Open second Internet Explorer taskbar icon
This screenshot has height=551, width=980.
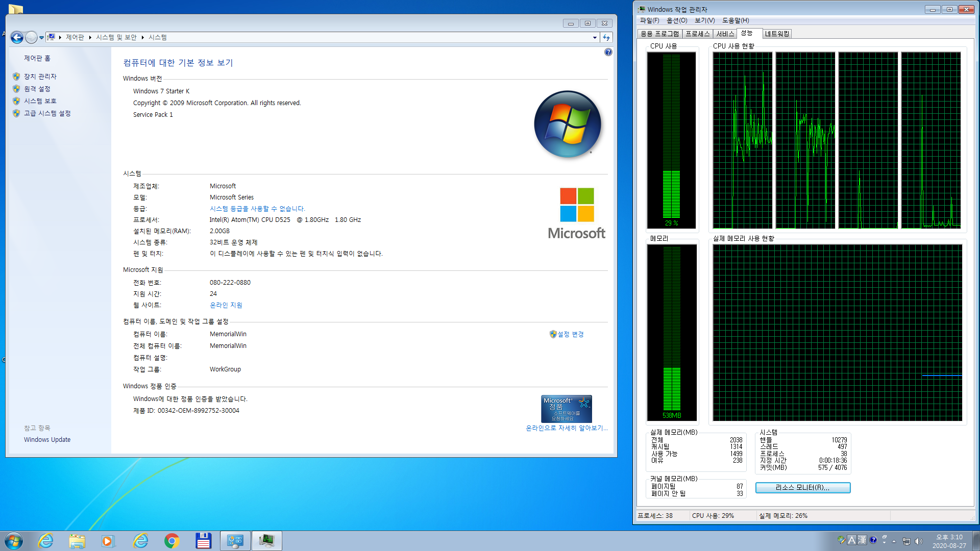(140, 541)
